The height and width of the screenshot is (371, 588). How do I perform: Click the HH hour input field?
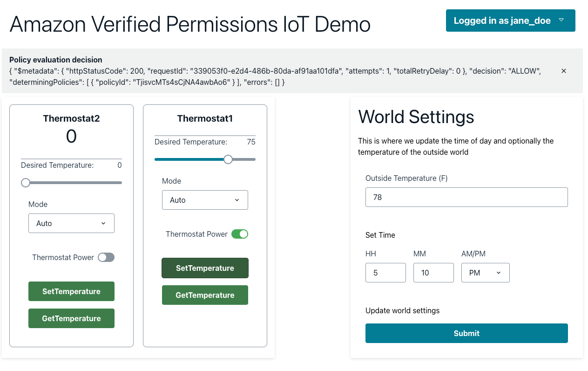point(385,273)
